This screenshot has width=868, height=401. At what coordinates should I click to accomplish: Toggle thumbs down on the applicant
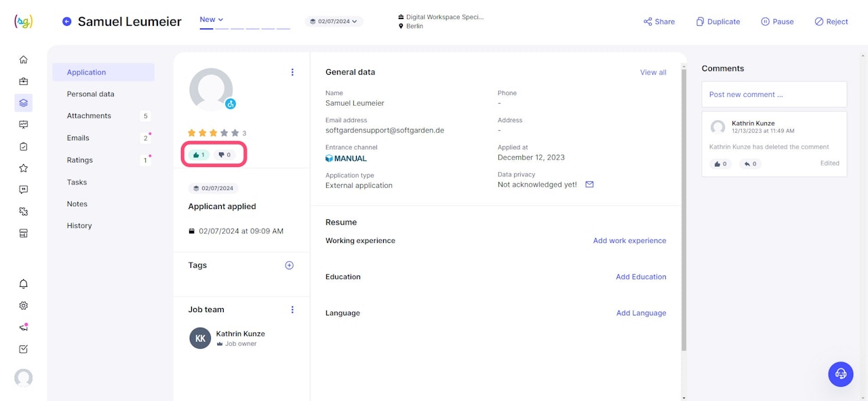(x=224, y=155)
